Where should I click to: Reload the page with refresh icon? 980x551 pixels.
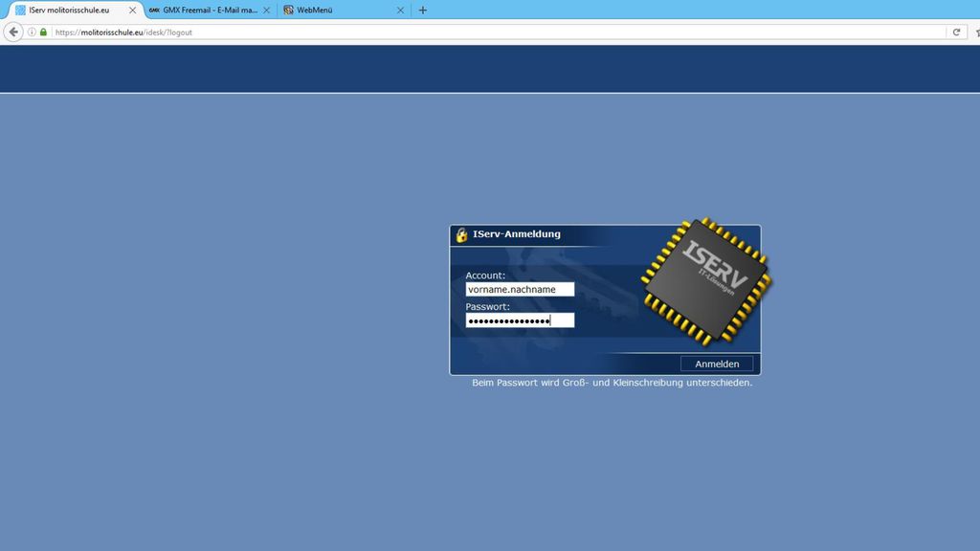956,32
